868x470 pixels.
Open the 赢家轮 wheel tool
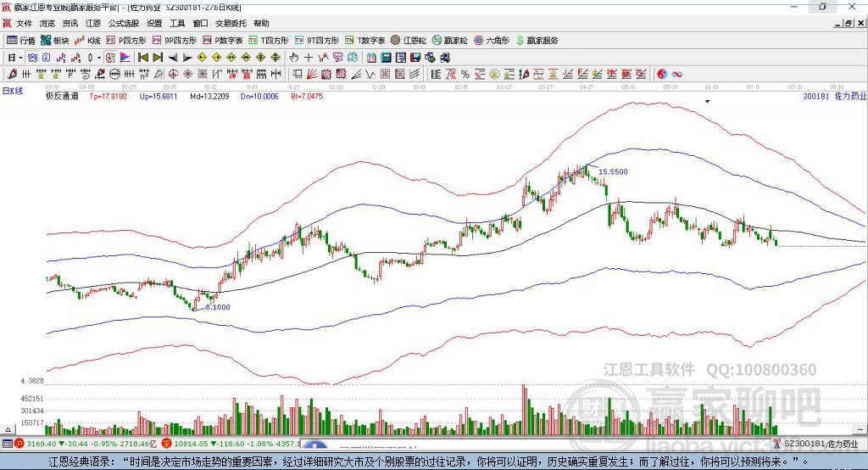tap(450, 41)
